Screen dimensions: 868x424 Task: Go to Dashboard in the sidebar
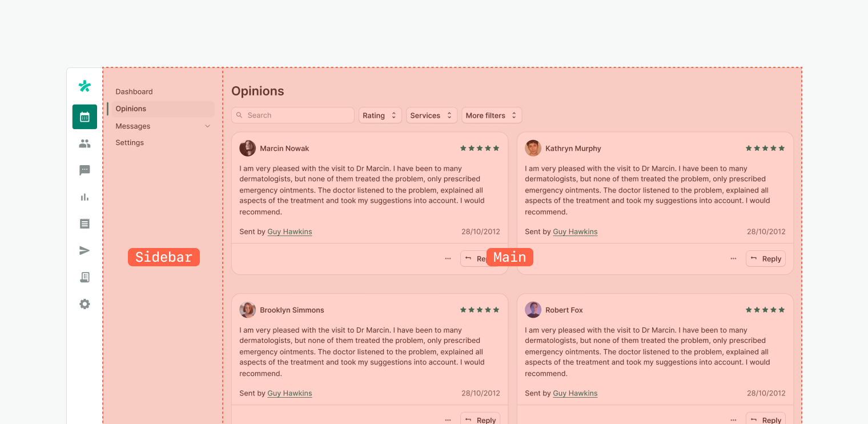coord(134,91)
